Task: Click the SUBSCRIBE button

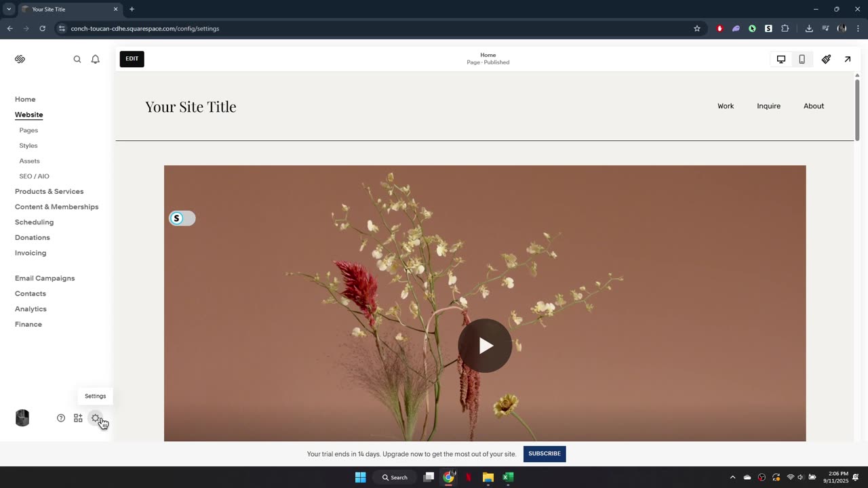Action: click(x=545, y=453)
